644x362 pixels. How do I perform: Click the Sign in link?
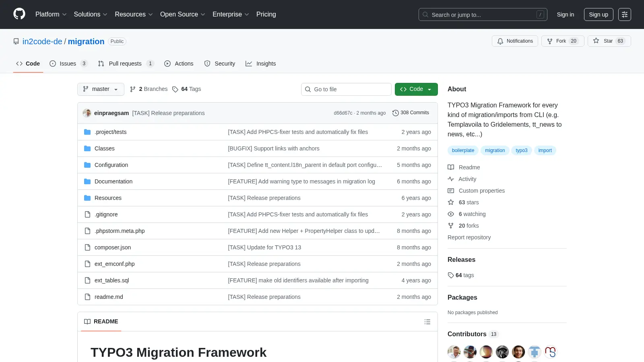566,14
